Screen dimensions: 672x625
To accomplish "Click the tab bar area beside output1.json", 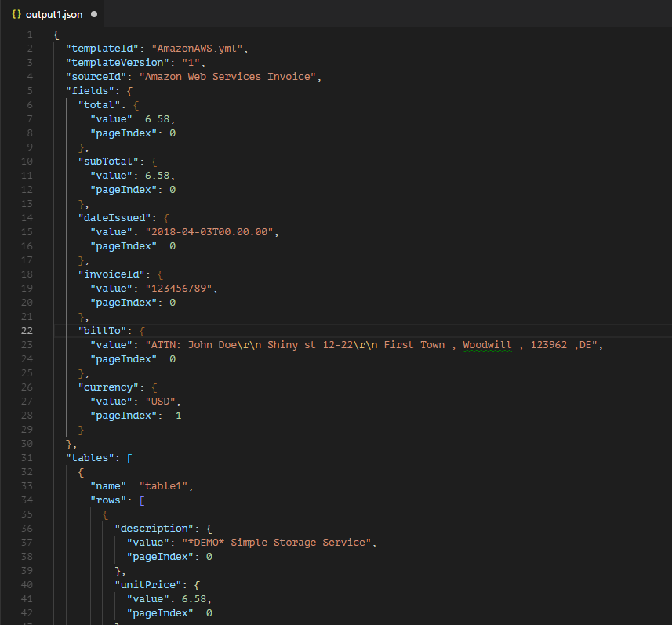I will 314,14.
